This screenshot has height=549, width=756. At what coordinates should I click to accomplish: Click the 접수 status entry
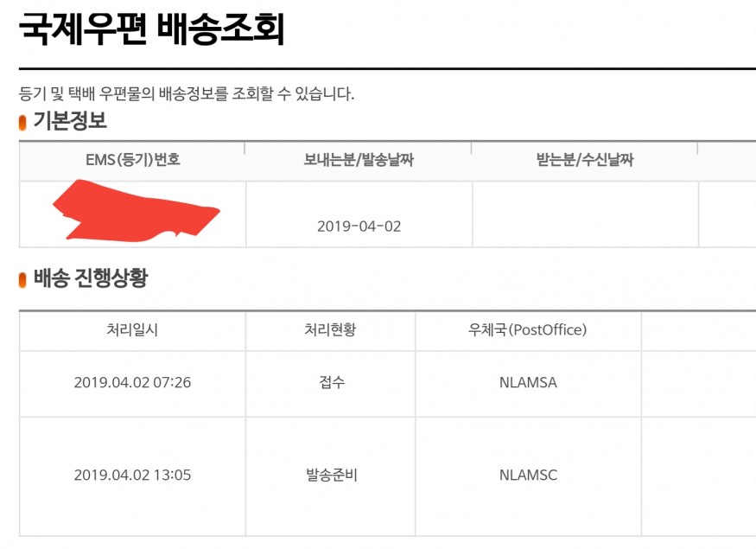coord(332,382)
